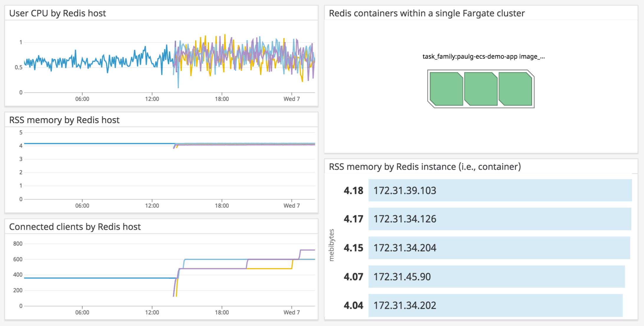
Task: Open the Redis containers Fargate cluster widget title
Action: (x=427, y=13)
